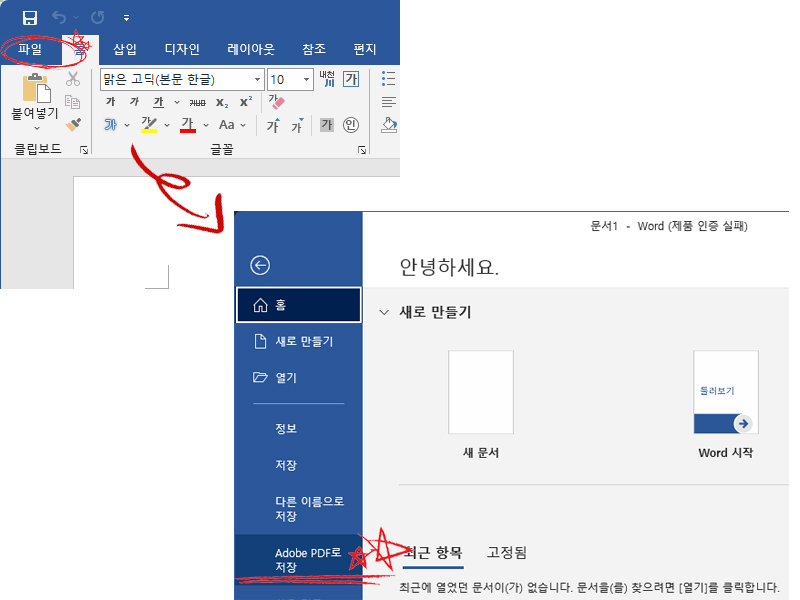The height and width of the screenshot is (600, 800).
Task: Click the Save icon in quick access toolbar
Action: (x=30, y=18)
